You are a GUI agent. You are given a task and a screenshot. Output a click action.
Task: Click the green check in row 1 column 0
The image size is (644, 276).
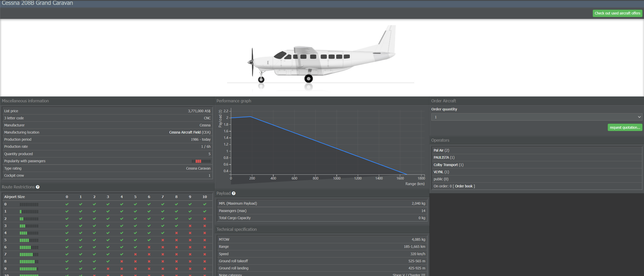pyautogui.click(x=67, y=211)
